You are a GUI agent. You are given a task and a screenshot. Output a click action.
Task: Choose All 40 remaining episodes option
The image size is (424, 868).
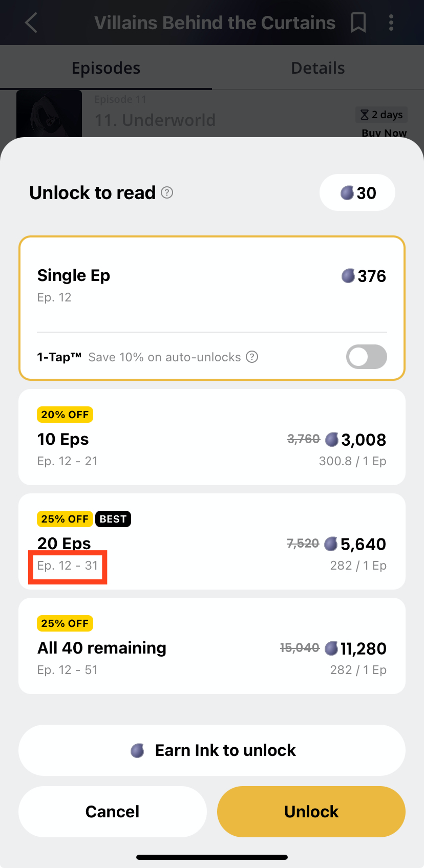click(211, 646)
